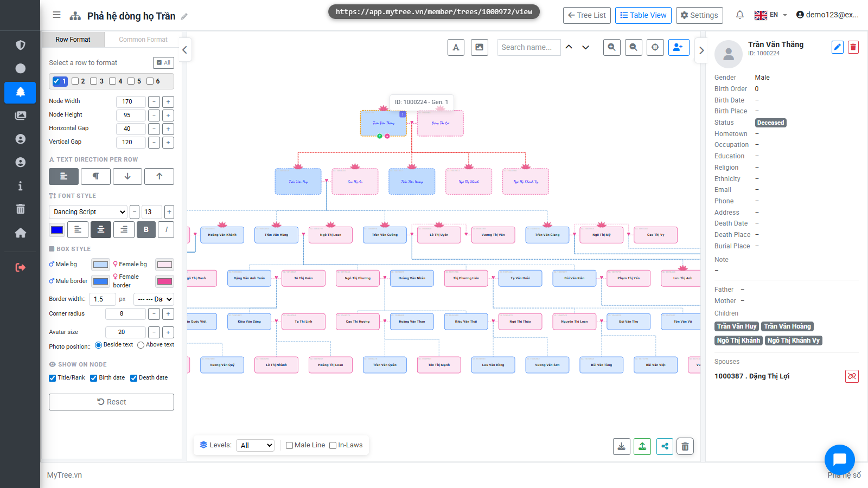
Task: Pick the font color swatch
Action: (x=57, y=230)
